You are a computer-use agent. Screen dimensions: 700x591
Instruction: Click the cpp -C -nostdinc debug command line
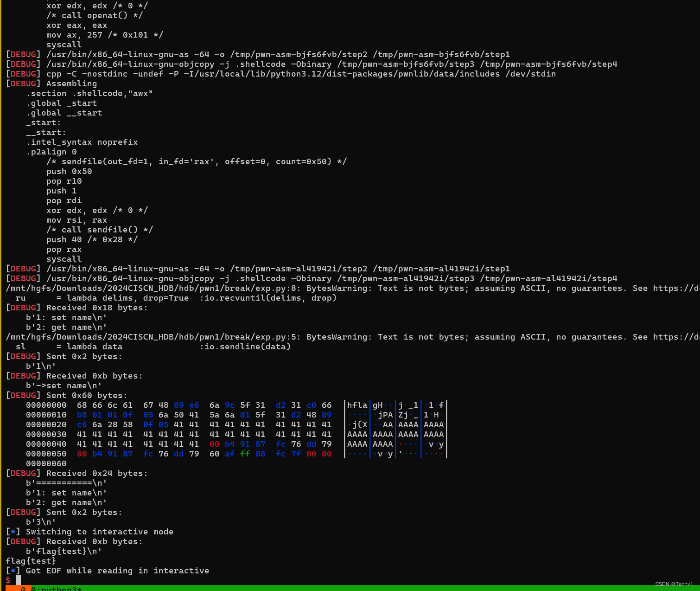(281, 74)
